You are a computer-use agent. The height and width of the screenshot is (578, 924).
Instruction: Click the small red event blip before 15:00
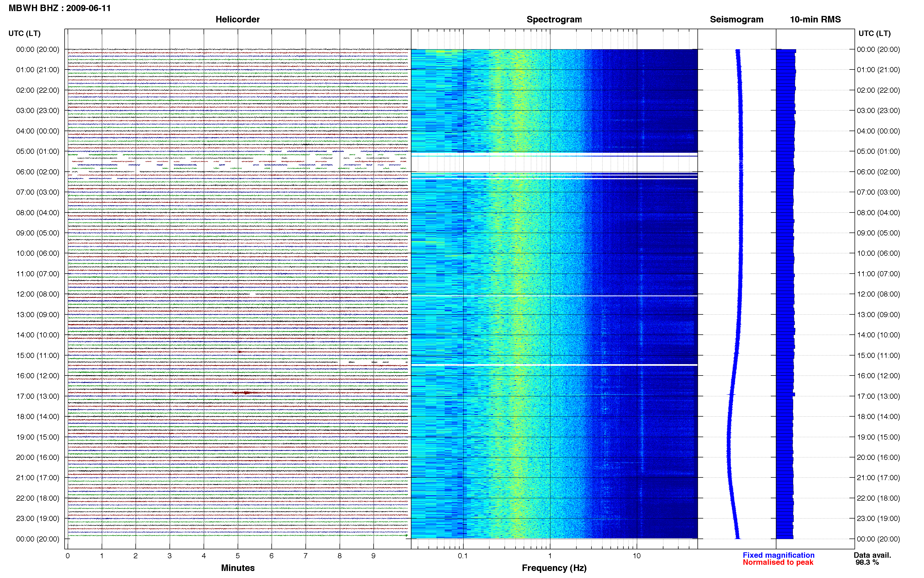(x=240, y=352)
